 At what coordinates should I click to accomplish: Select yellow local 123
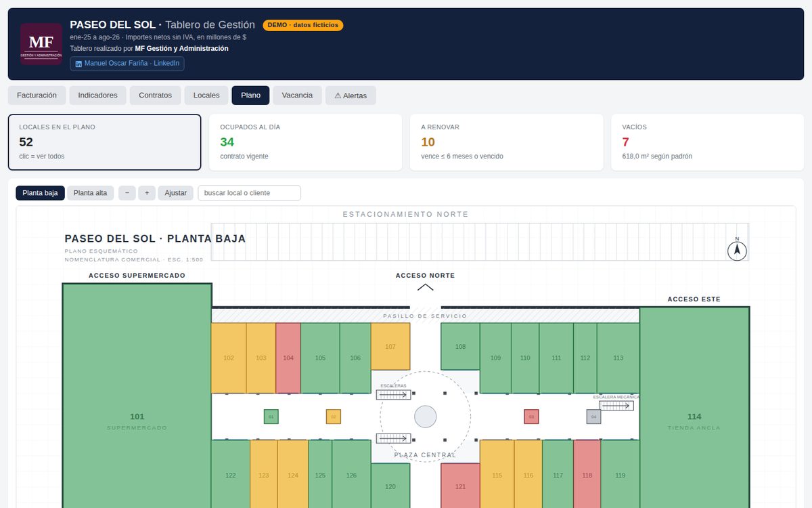coord(264,474)
